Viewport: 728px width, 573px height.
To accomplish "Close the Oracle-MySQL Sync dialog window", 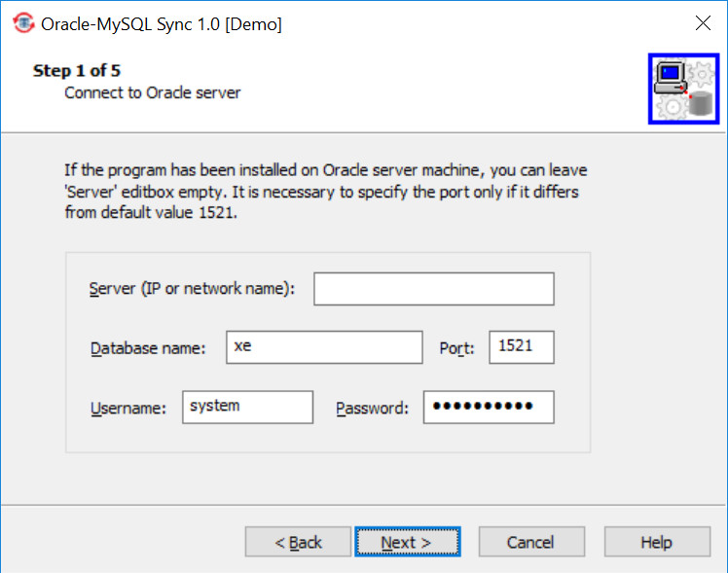I will coord(703,22).
